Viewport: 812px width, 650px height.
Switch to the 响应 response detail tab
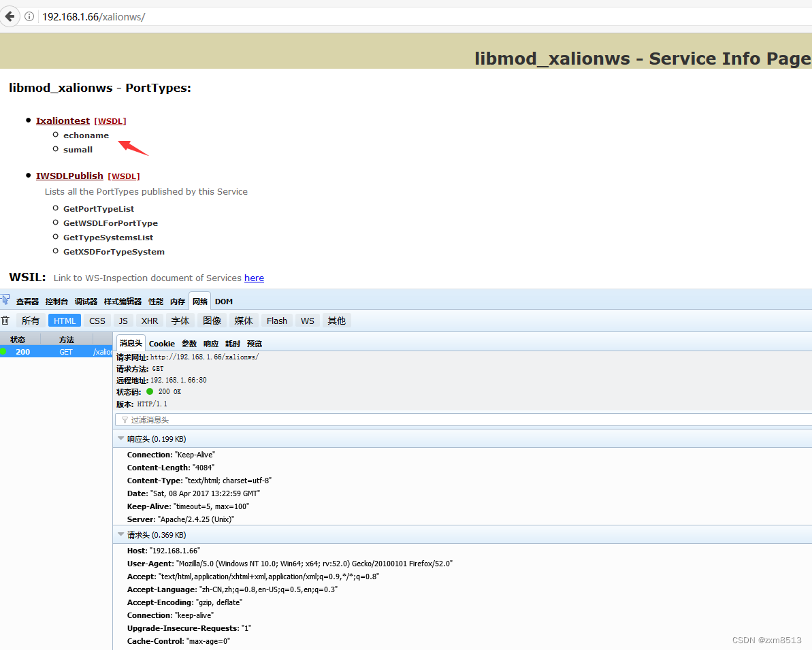click(211, 344)
